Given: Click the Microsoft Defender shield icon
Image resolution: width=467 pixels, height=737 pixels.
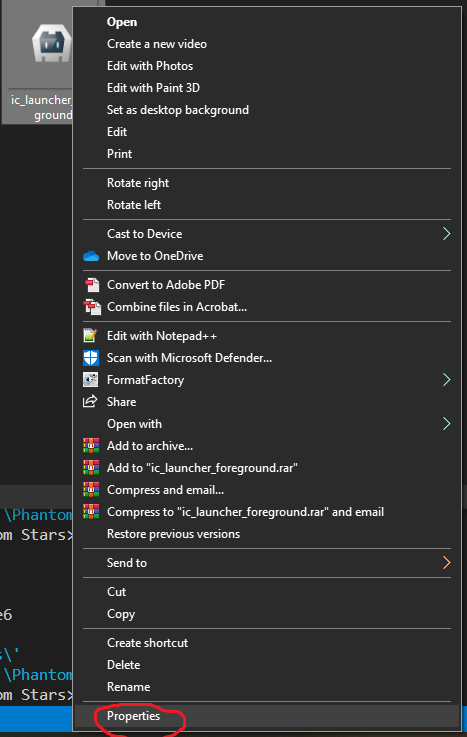Looking at the screenshot, I should pyautogui.click(x=91, y=358).
